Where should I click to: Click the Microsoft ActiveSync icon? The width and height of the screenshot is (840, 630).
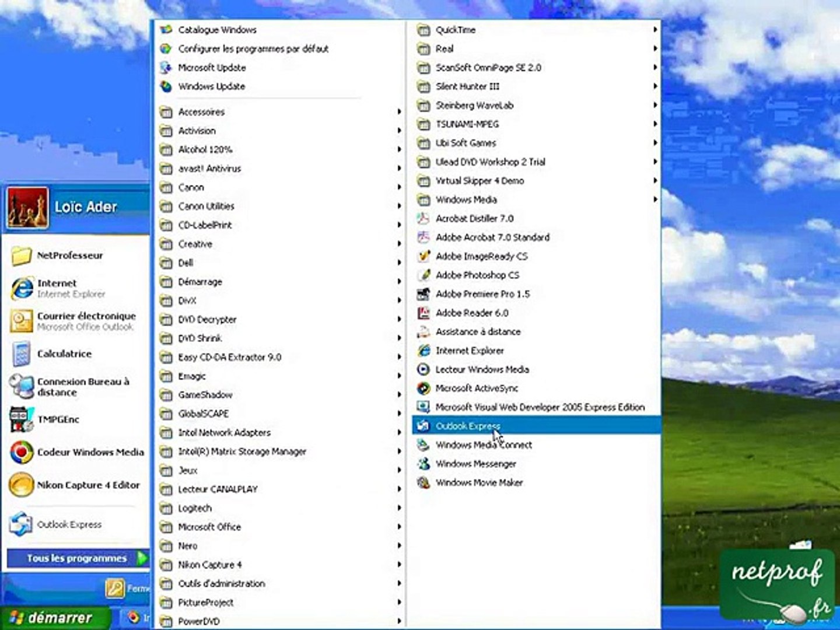423,388
